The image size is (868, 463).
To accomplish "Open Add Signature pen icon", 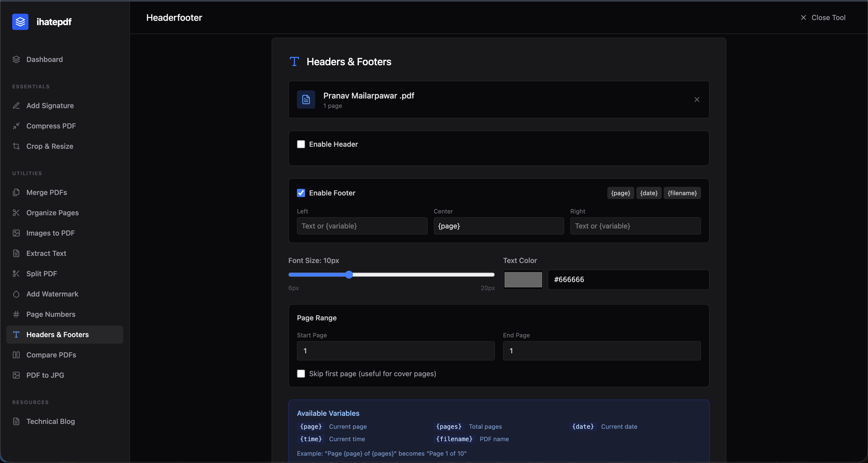I will click(16, 106).
